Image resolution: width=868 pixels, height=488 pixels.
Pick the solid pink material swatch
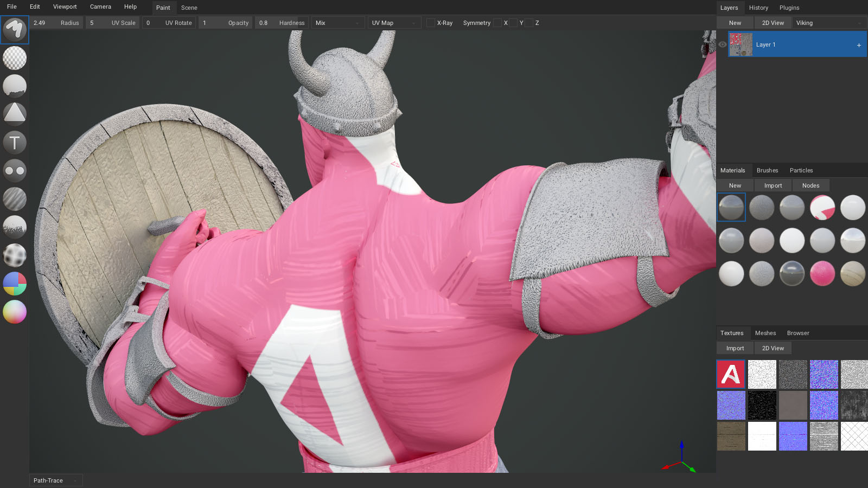[822, 273]
